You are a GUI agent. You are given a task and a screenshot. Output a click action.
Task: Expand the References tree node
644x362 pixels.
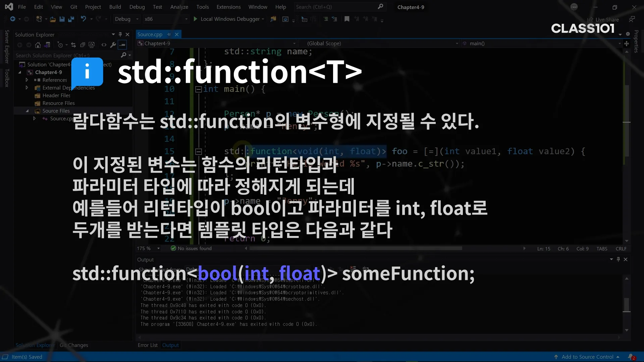27,80
